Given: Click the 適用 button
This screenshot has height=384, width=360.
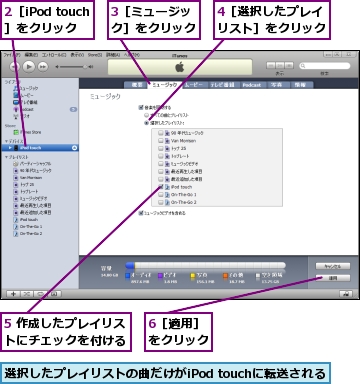Looking at the screenshot, I should coord(333,278).
